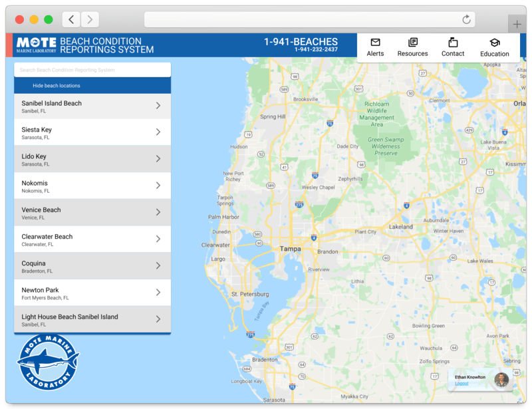
Task: Expand Light House Beach Sanibel Island chevron
Action: [158, 319]
